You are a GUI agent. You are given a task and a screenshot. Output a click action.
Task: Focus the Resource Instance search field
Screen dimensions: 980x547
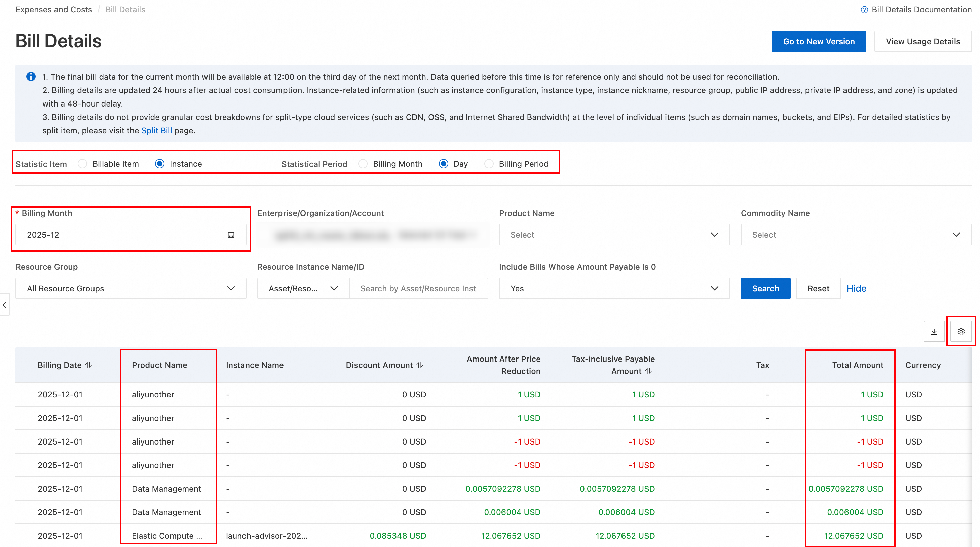point(418,288)
